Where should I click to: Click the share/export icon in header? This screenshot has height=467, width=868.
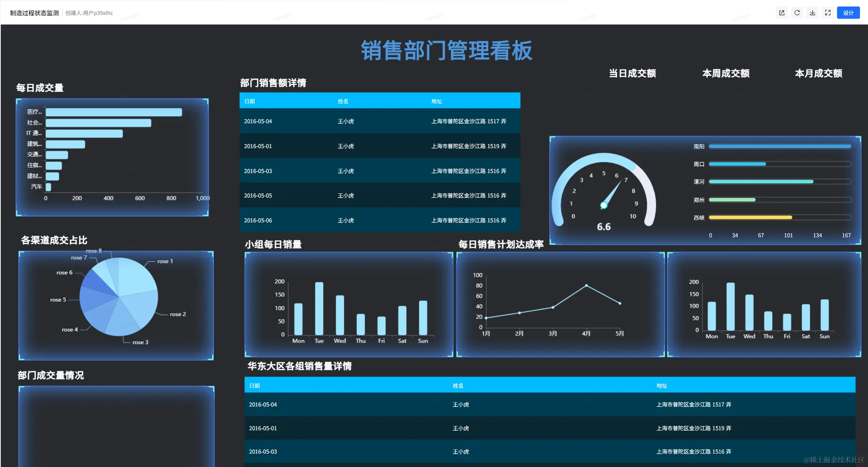[x=782, y=13]
